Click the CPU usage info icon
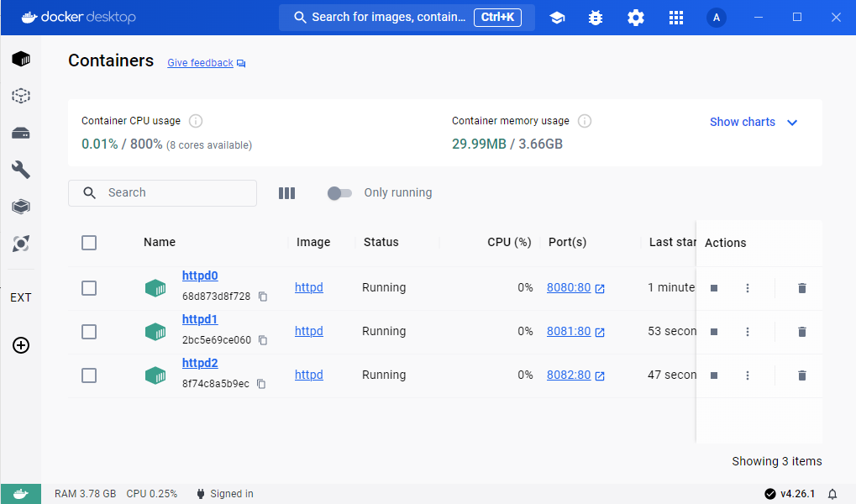 (196, 121)
